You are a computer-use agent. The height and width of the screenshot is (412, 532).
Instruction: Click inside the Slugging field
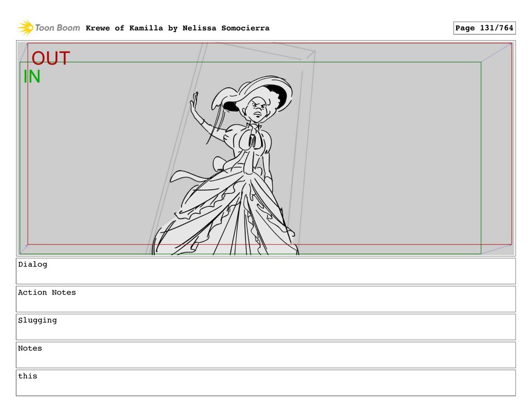265,327
